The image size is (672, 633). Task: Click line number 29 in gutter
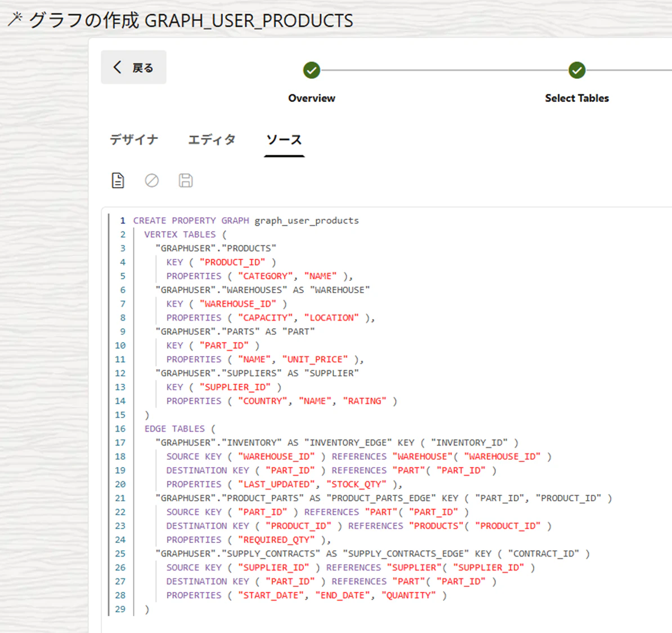coord(120,609)
